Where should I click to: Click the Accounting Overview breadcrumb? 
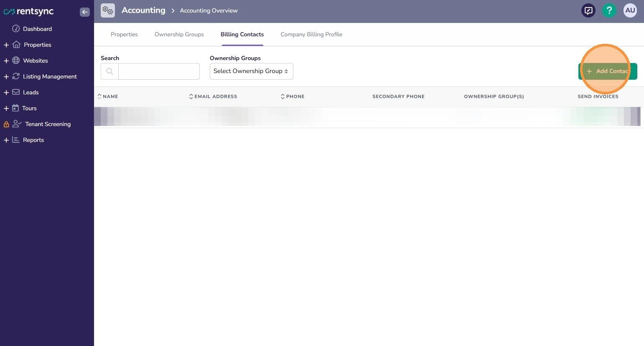pyautogui.click(x=209, y=10)
